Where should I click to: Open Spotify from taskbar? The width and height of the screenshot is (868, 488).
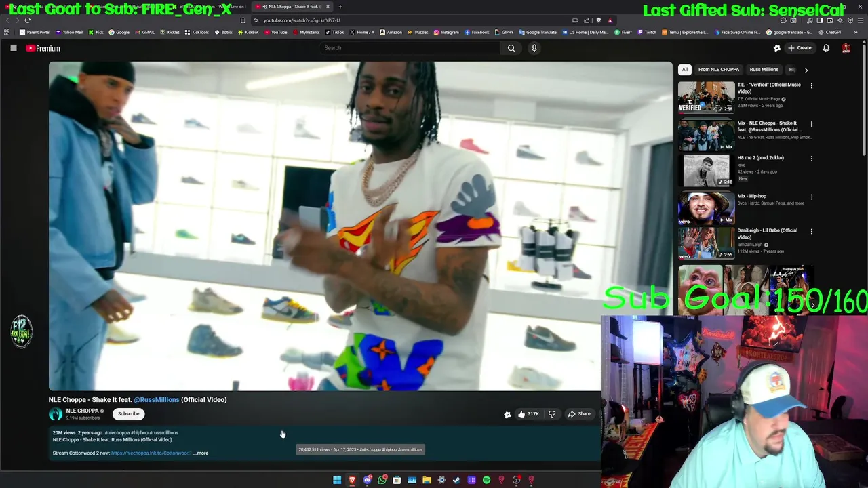pos(486,480)
